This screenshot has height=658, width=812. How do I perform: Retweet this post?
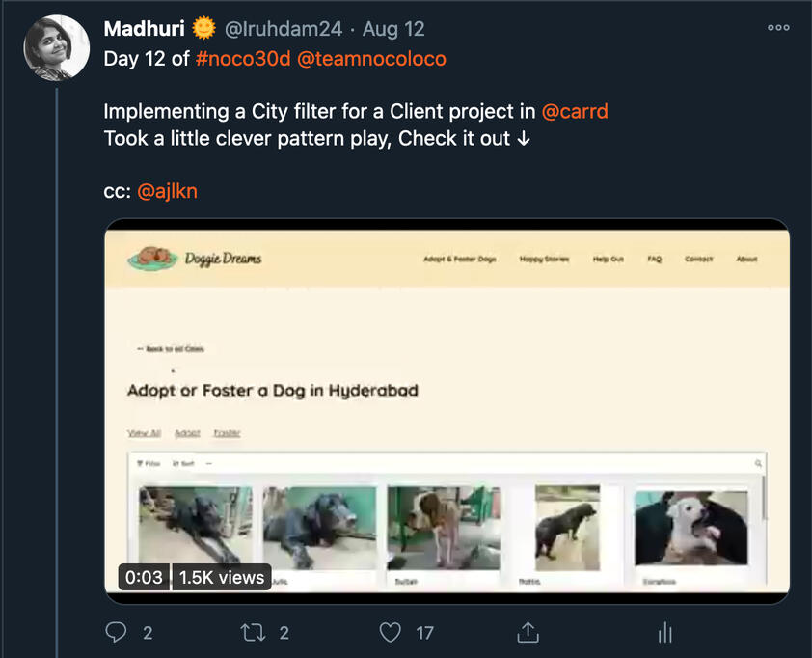click(253, 633)
